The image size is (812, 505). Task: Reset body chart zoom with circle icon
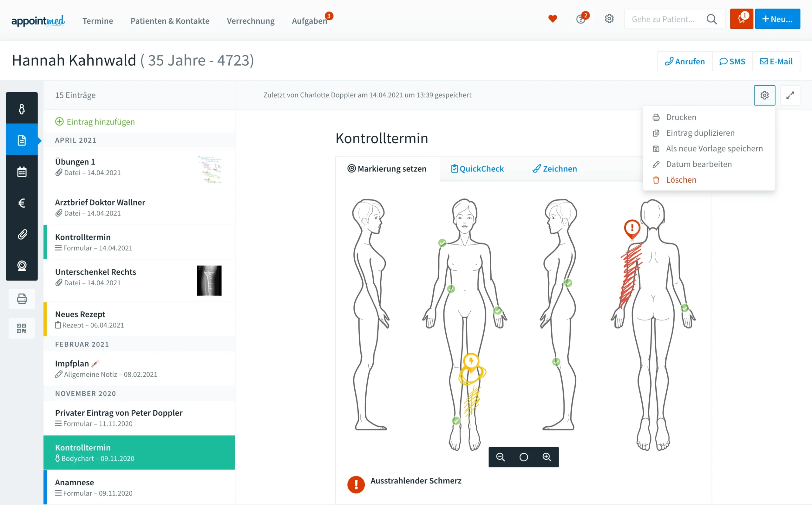(x=524, y=457)
